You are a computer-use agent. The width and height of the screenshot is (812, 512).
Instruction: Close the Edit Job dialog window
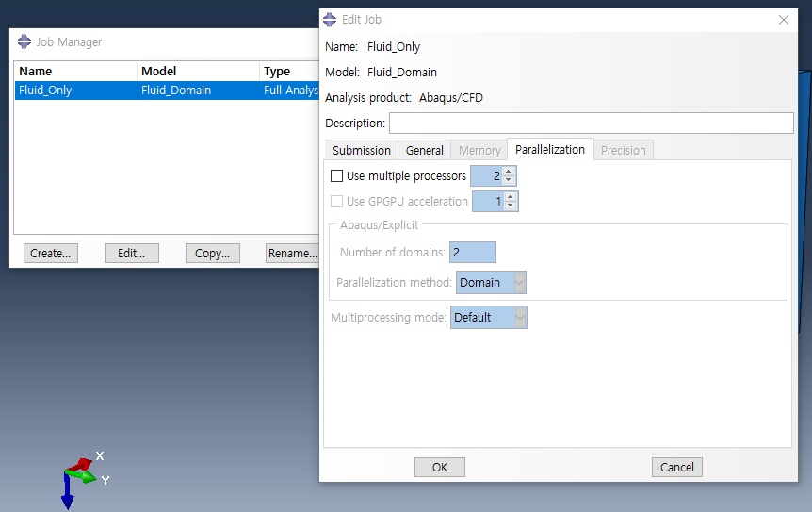click(784, 20)
